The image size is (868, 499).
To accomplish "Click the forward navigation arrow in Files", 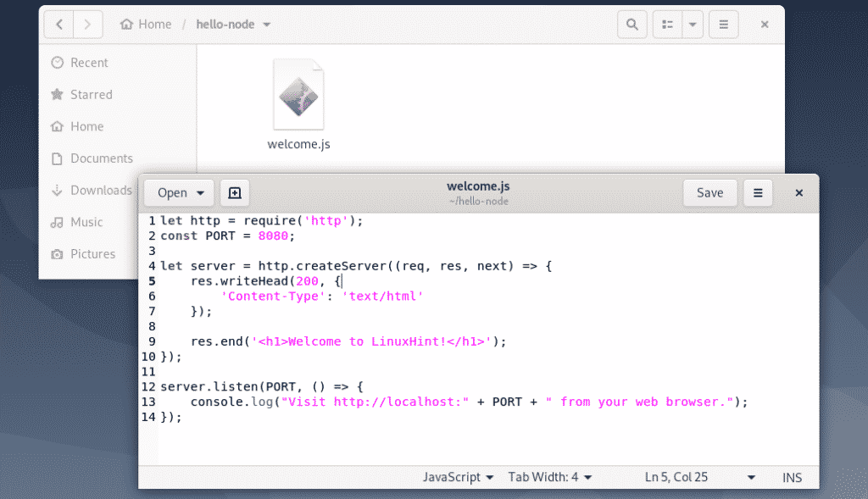I will click(x=87, y=25).
